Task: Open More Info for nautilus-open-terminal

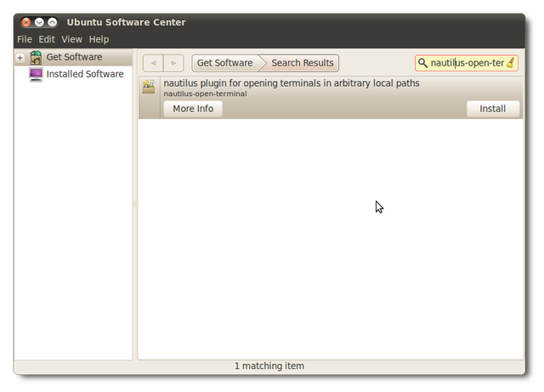Action: click(x=193, y=109)
